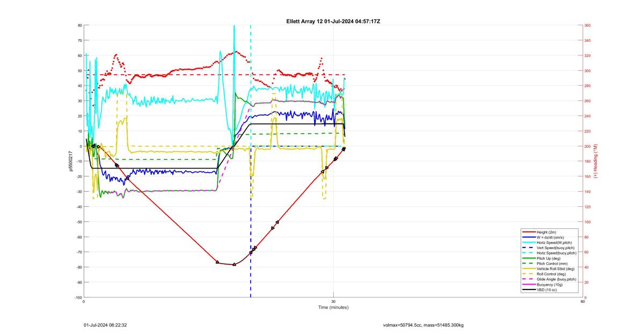Click right heading axis tick "360"
Screen dimensions: 644x334
pyautogui.click(x=587, y=25)
